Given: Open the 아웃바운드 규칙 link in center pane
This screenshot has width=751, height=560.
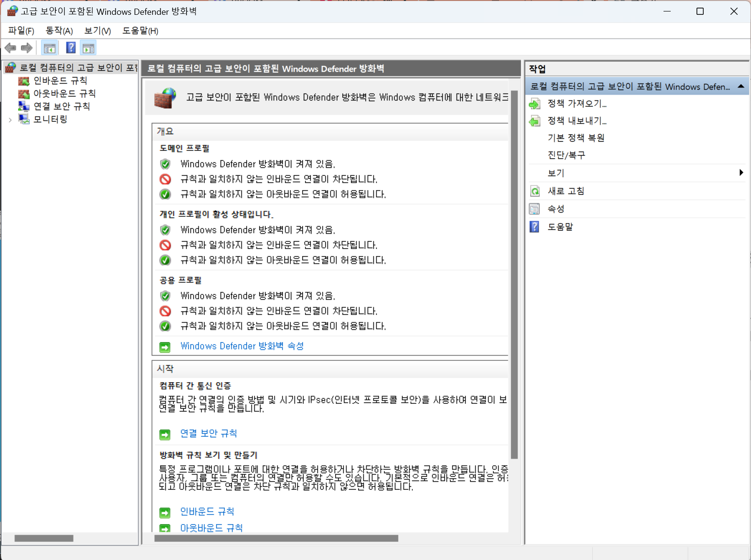Looking at the screenshot, I should coord(211,528).
